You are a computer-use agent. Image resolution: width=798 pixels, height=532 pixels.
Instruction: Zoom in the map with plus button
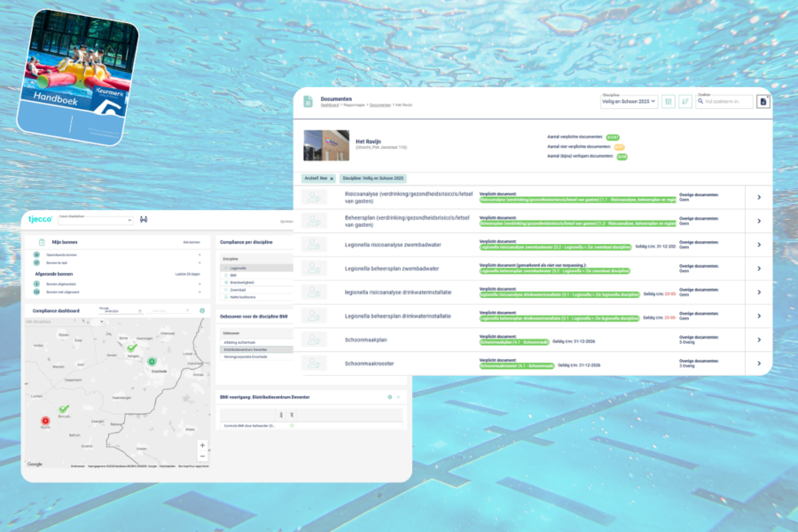[202, 445]
